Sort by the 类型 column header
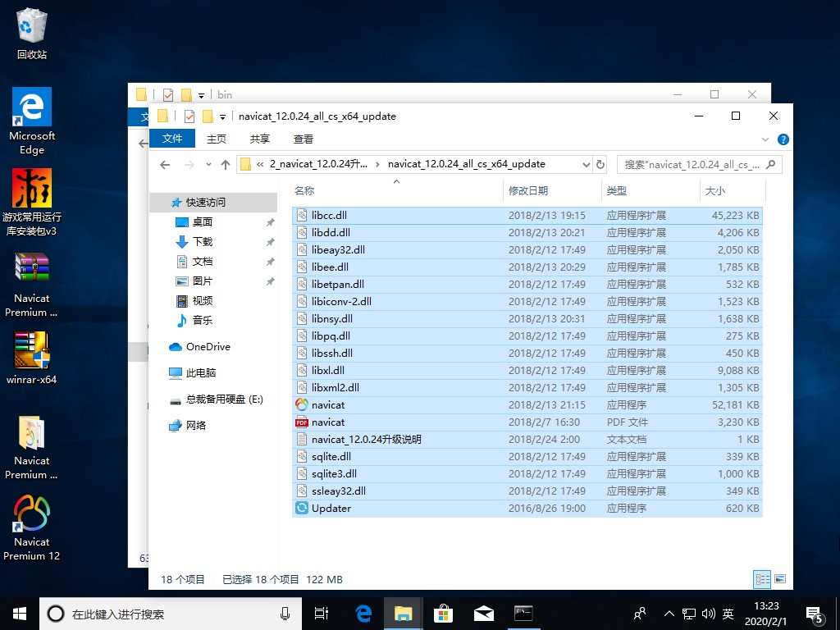 click(x=651, y=190)
